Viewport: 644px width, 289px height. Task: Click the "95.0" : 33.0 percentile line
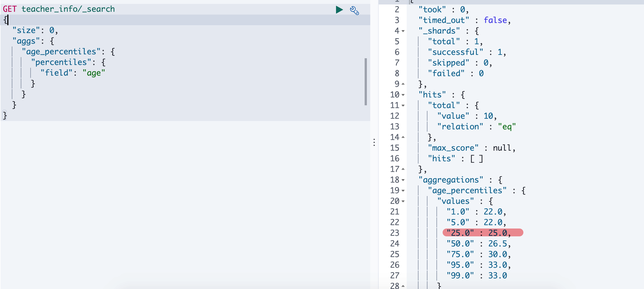click(x=479, y=265)
